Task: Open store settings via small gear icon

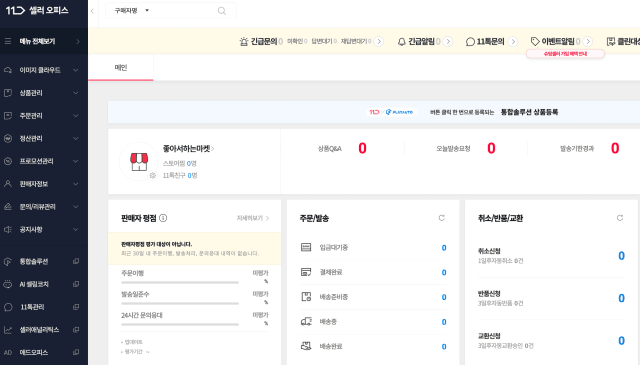Action: point(153,176)
